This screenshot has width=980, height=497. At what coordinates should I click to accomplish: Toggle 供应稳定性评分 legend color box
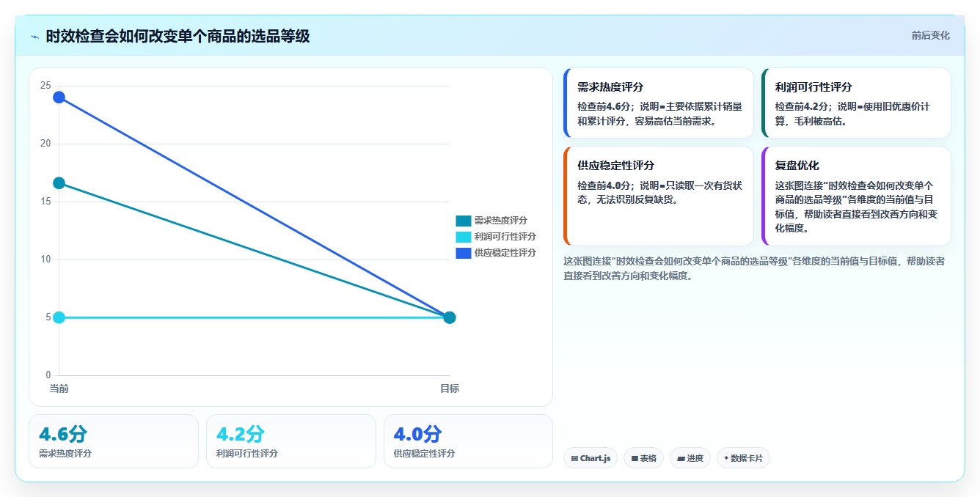click(x=464, y=253)
